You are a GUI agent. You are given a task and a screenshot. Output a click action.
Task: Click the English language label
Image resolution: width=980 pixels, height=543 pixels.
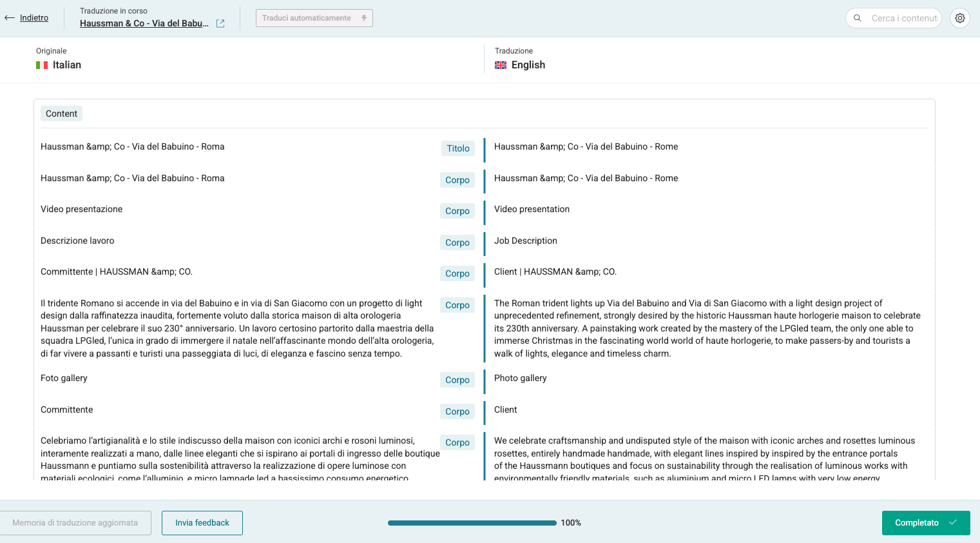tap(528, 65)
